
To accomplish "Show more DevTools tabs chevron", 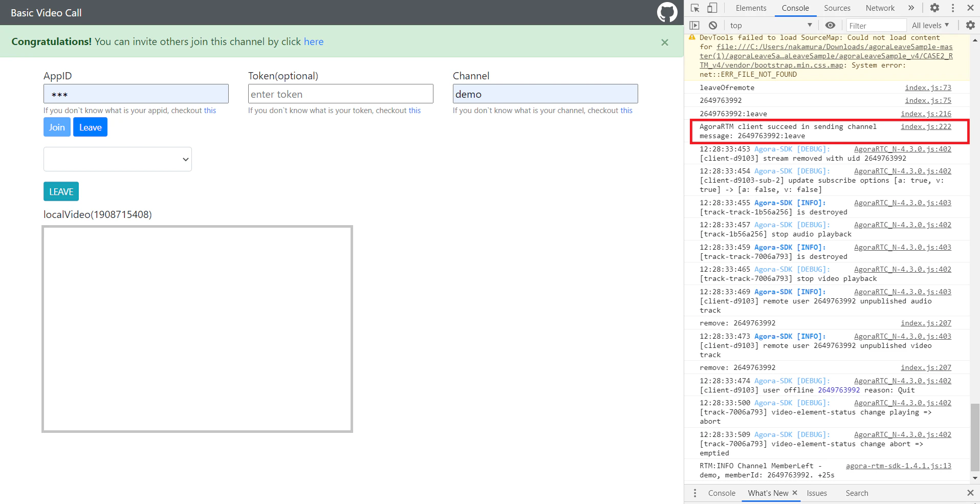I will pyautogui.click(x=911, y=8).
